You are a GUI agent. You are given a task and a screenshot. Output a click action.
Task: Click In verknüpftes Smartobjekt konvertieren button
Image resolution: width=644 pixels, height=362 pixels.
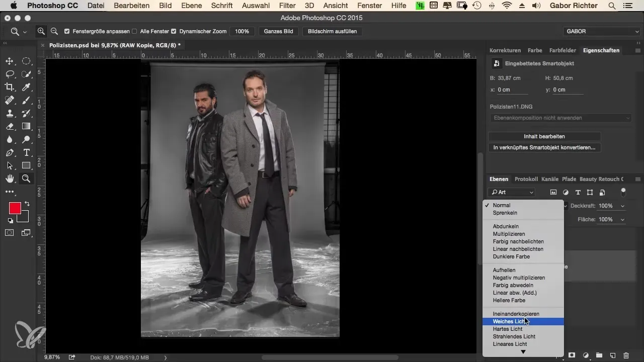click(x=544, y=148)
